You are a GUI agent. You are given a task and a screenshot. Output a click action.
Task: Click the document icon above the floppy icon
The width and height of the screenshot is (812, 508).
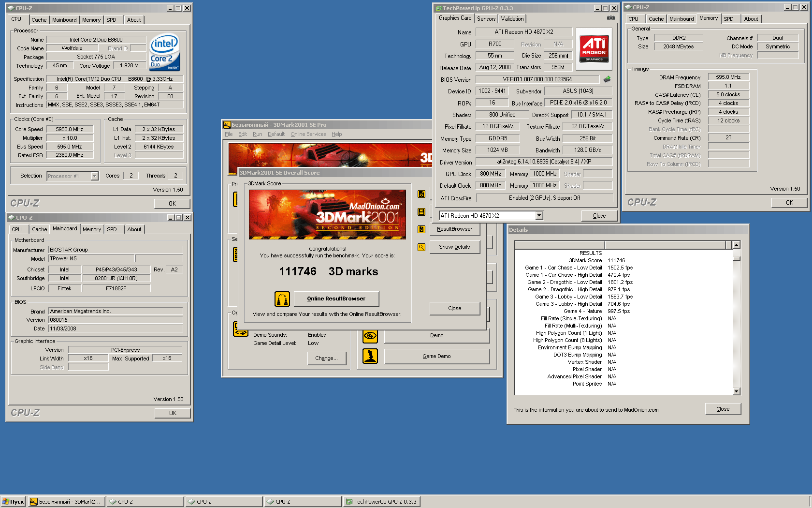(x=421, y=194)
